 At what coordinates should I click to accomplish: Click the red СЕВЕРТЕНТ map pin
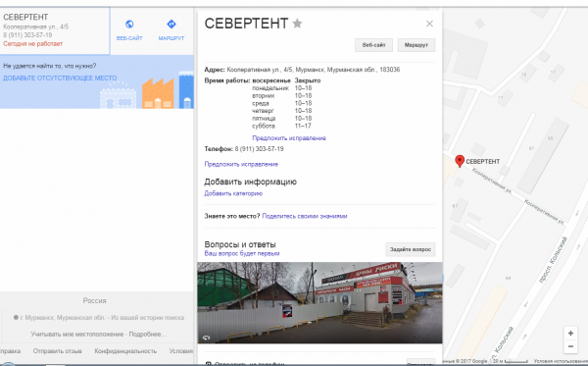[460, 161]
